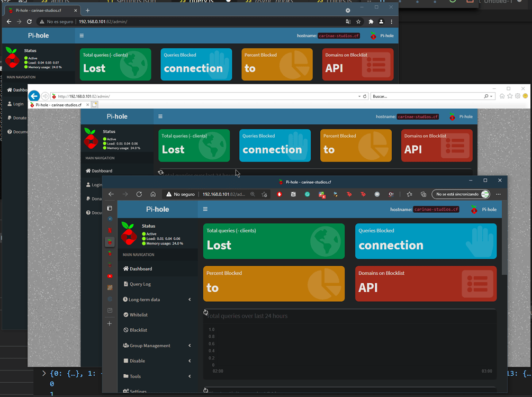Open Internet Explorer search provider dropdown
Image resolution: width=532 pixels, height=397 pixels.
[491, 96]
